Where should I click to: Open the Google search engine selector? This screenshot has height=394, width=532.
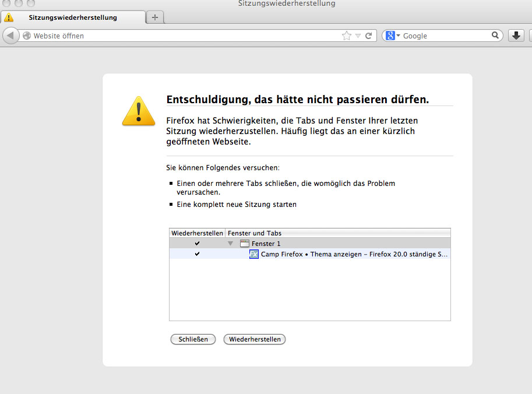(x=393, y=36)
